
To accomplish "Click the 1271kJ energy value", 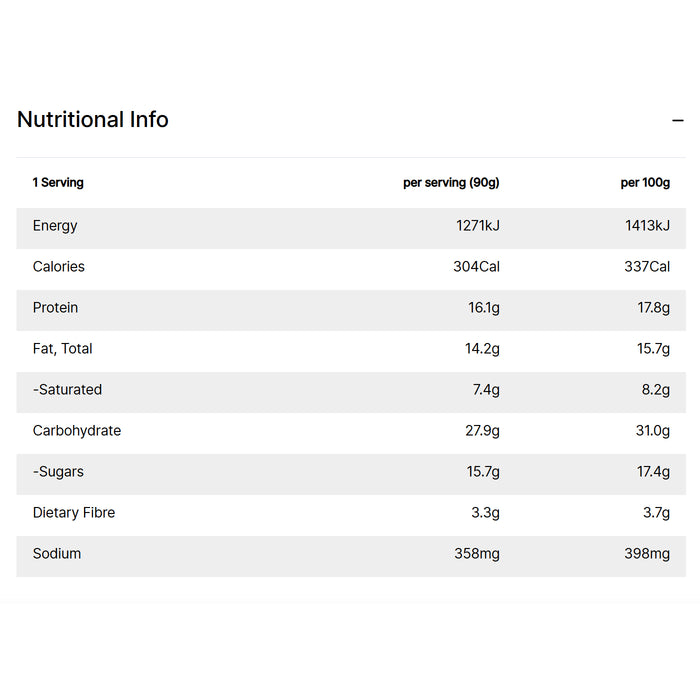I will (x=478, y=226).
